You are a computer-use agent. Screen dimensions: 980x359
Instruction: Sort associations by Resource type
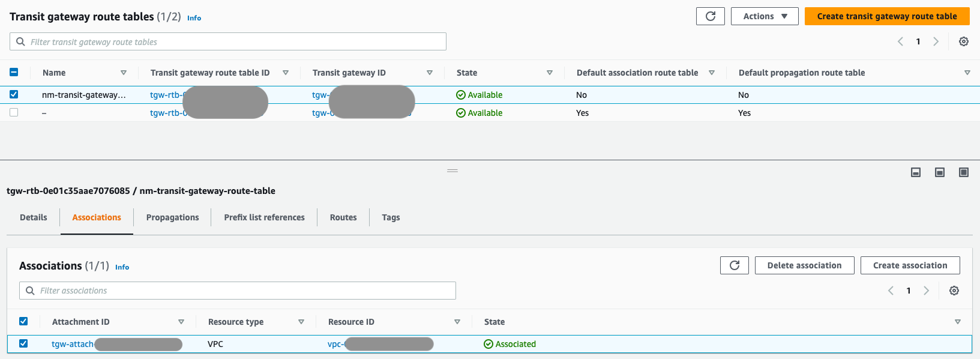[301, 322]
